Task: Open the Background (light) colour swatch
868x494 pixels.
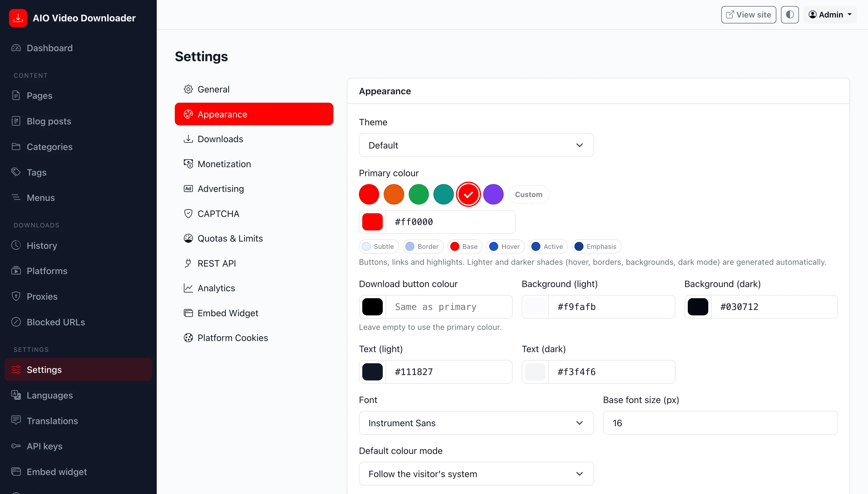Action: (x=535, y=307)
